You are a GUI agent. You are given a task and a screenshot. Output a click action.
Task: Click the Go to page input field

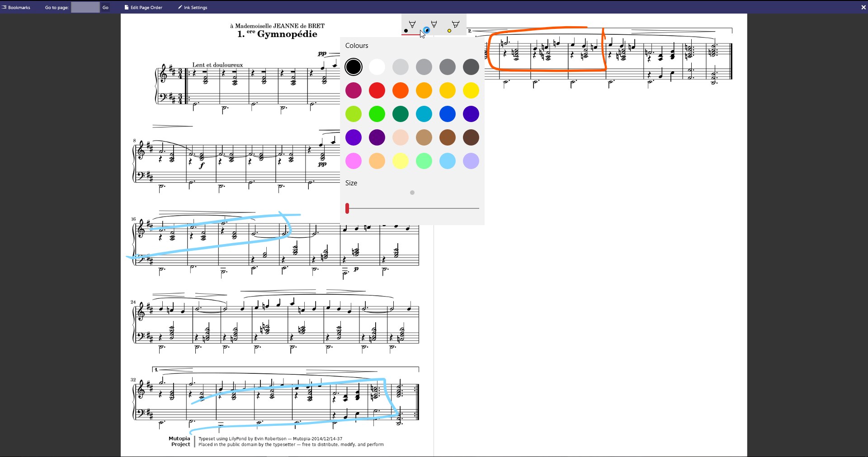[85, 7]
